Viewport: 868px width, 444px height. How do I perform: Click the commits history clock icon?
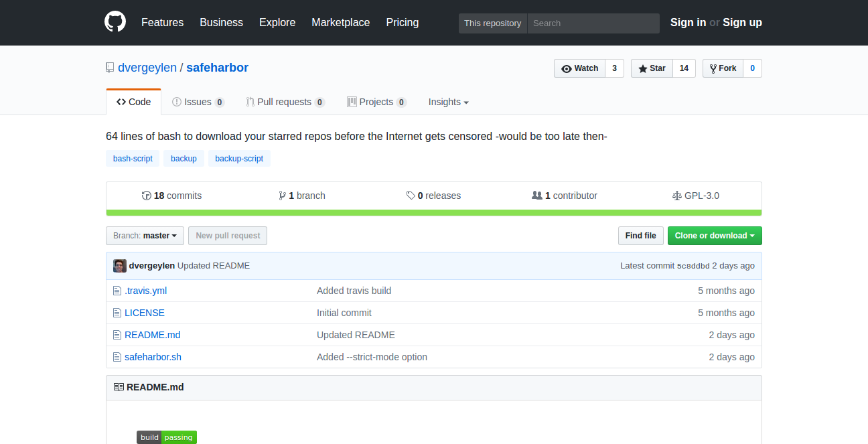pos(147,196)
